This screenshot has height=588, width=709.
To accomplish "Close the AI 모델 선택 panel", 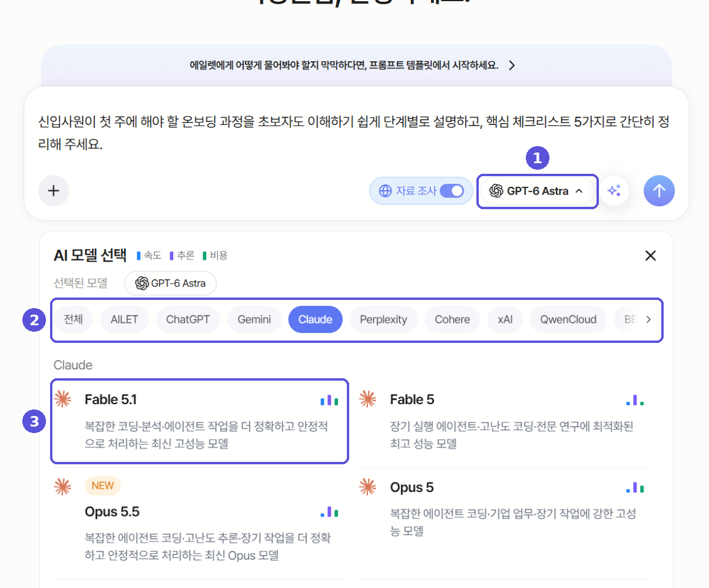I will 651,256.
